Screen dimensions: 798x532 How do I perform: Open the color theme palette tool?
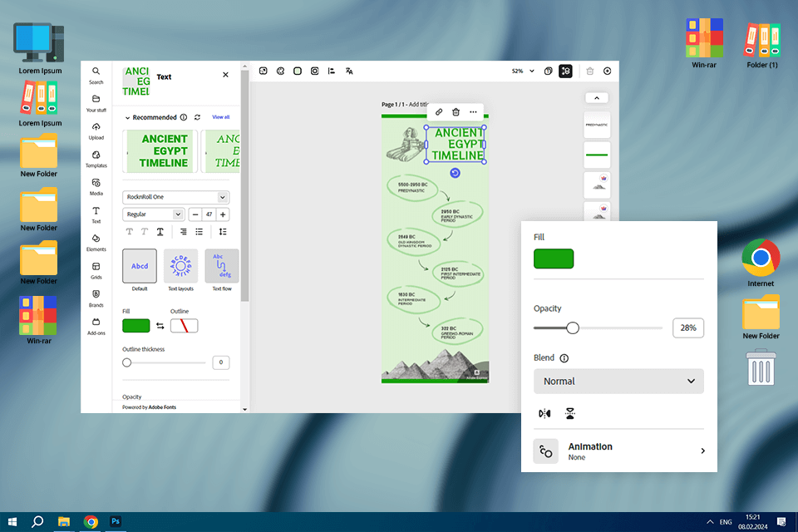(x=280, y=71)
